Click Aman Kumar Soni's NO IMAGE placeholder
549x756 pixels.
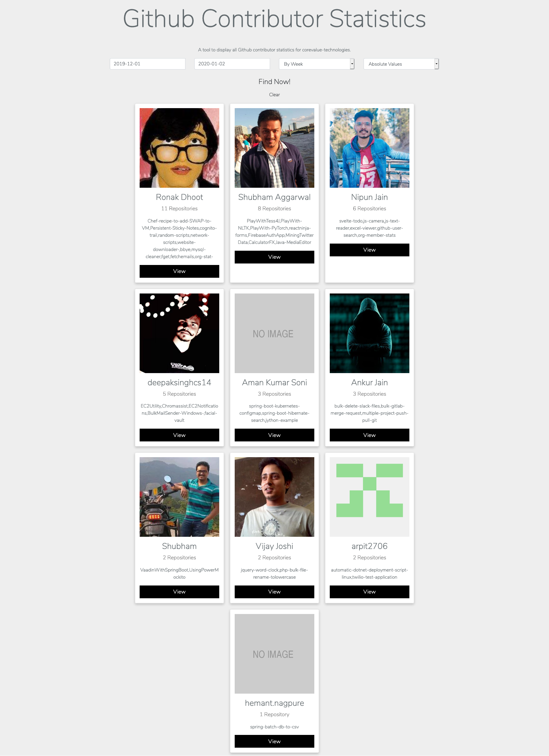click(274, 333)
